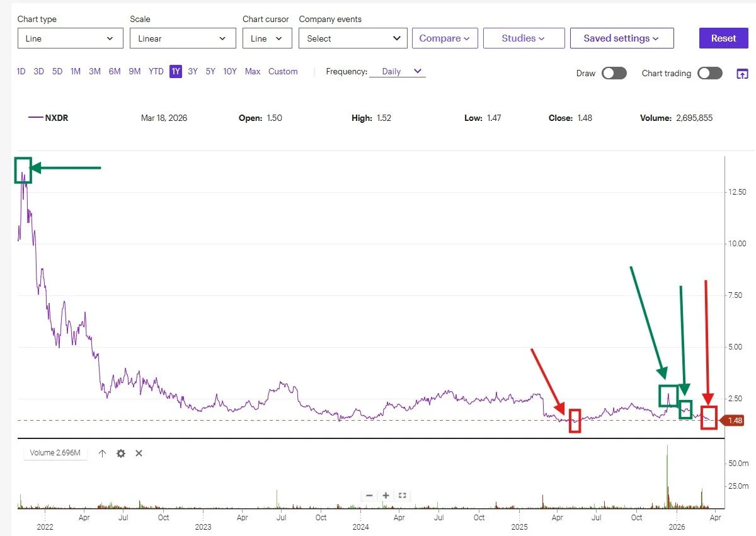756x536 pixels.
Task: Open the Scale dropdown showing Linear
Action: (183, 38)
